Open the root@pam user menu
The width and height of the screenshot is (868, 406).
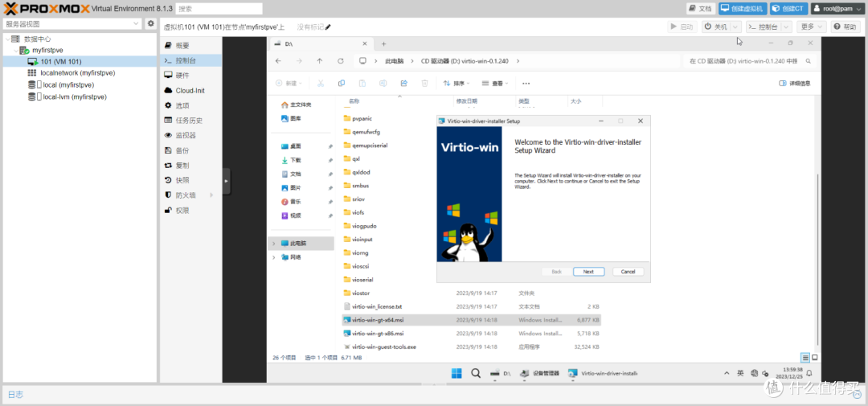[837, 8]
